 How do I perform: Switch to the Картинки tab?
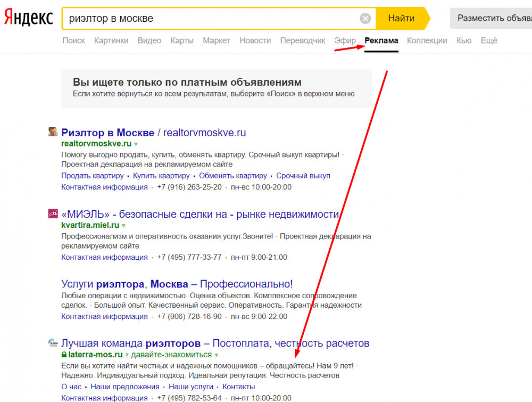(x=111, y=41)
